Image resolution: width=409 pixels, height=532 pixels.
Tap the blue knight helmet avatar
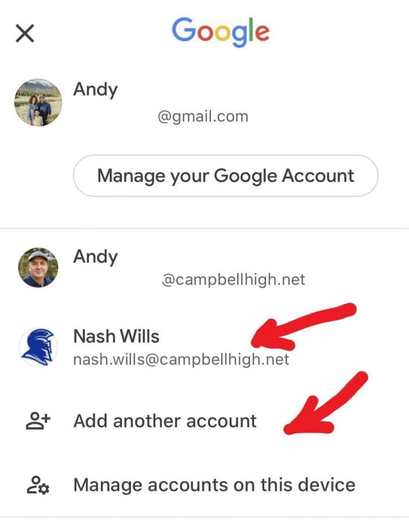coord(38,347)
